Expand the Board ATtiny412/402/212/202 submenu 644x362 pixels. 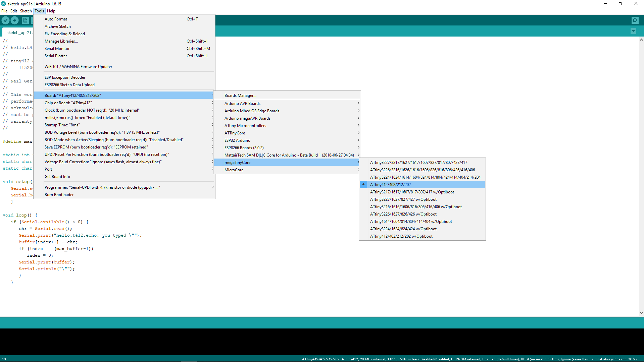tap(124, 96)
